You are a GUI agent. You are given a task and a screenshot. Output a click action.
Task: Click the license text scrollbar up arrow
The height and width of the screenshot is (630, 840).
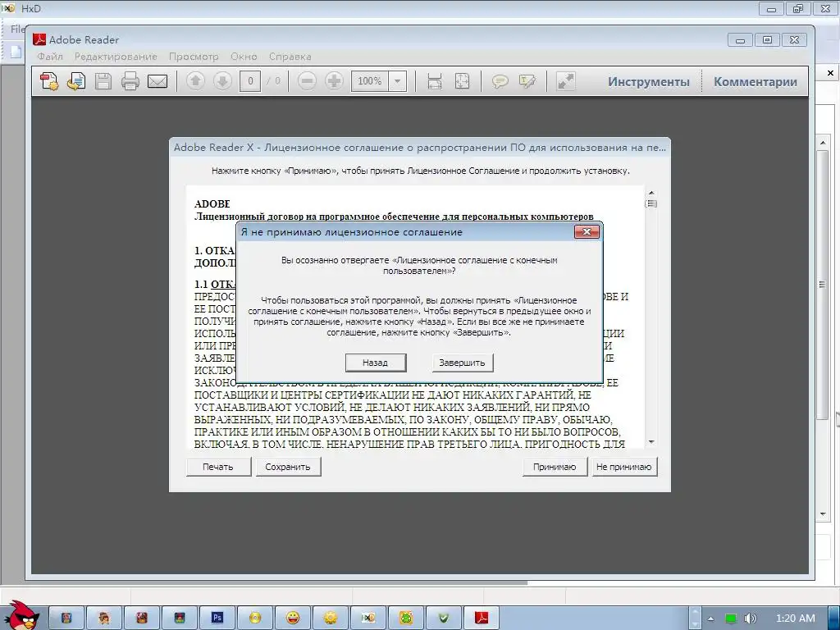pos(651,192)
